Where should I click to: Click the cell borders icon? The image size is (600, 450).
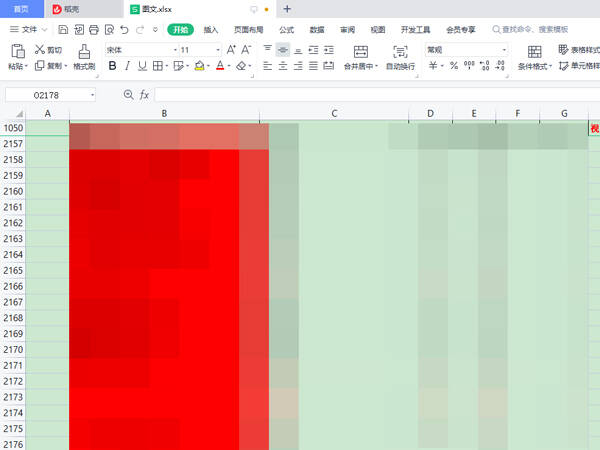pyautogui.click(x=158, y=66)
